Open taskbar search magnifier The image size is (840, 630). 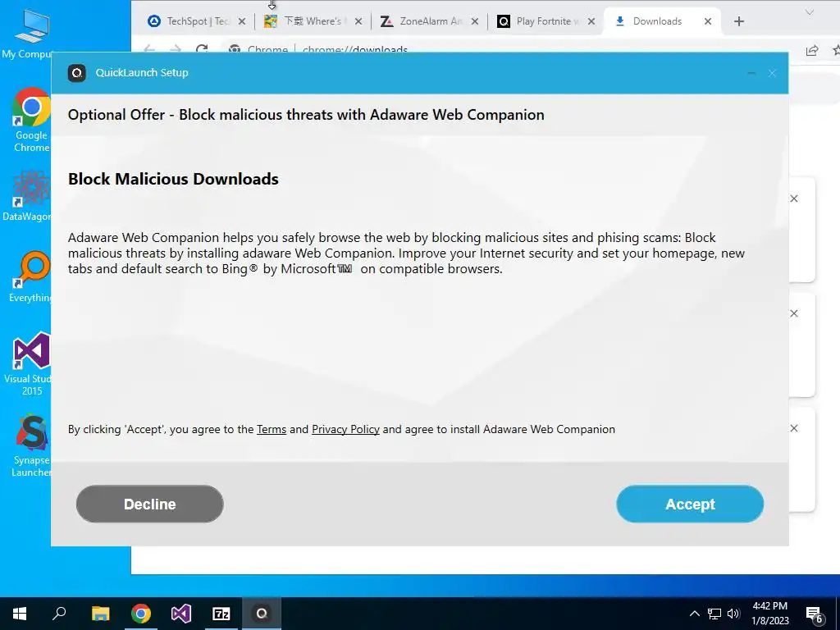coord(59,614)
